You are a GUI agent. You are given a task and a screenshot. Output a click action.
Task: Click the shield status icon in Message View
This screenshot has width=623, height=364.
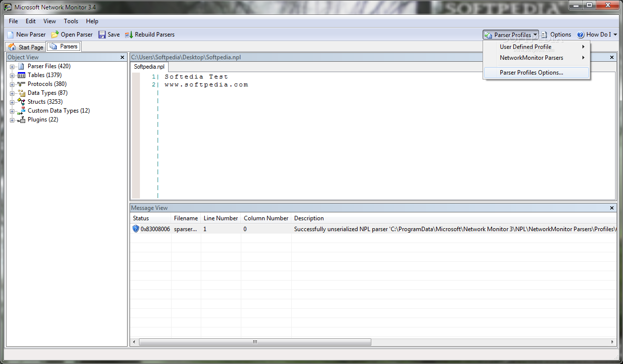pyautogui.click(x=136, y=229)
